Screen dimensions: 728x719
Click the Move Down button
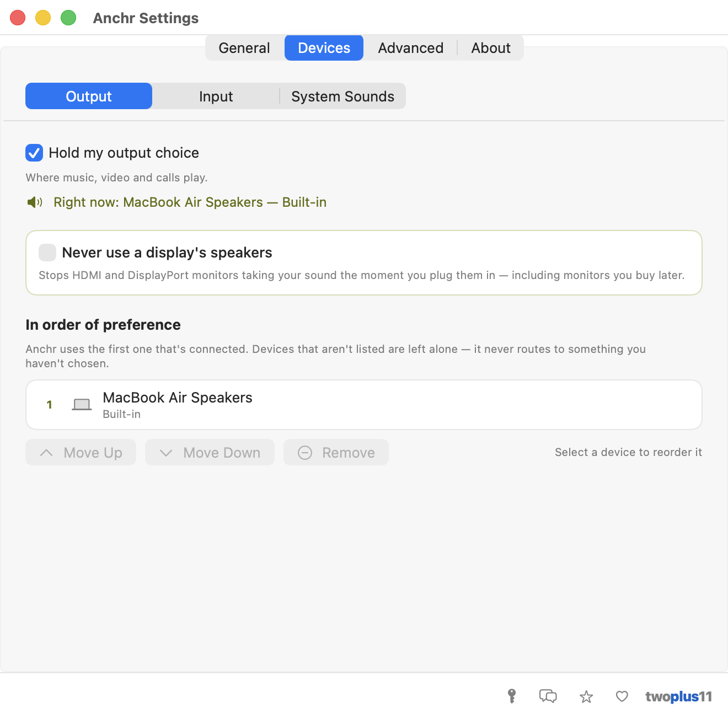[x=210, y=452]
